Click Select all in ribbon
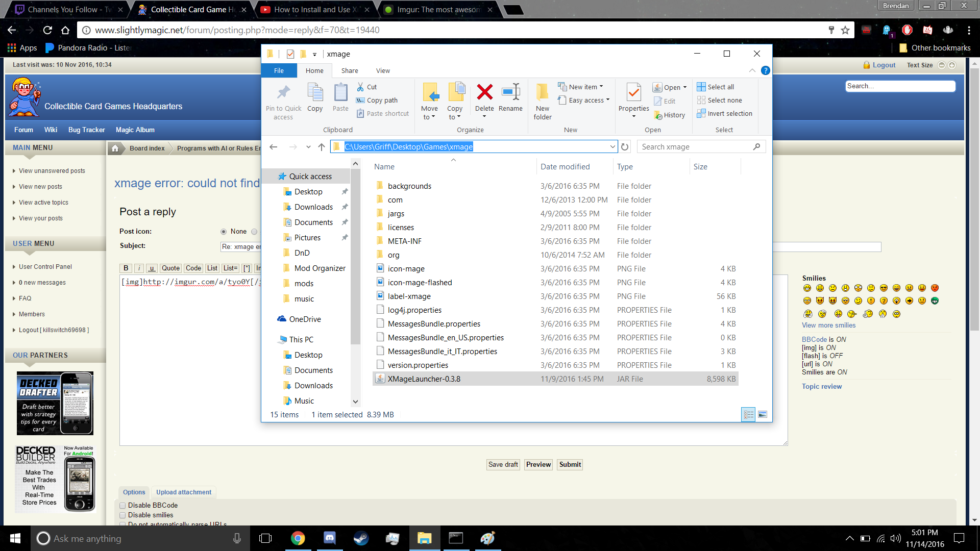This screenshot has width=980, height=551. click(716, 87)
